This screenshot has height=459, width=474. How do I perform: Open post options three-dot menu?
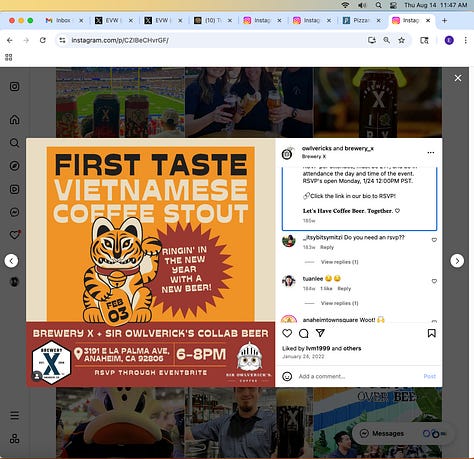pyautogui.click(x=431, y=153)
